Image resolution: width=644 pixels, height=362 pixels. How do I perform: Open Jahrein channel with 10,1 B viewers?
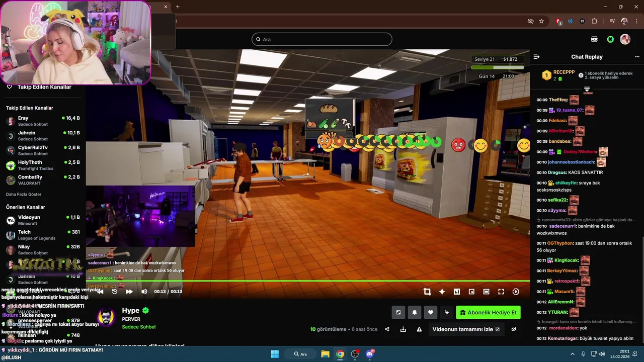pos(43,136)
